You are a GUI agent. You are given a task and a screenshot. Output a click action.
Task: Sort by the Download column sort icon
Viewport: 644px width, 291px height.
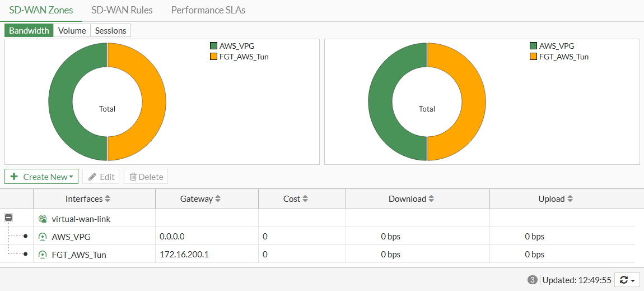431,199
